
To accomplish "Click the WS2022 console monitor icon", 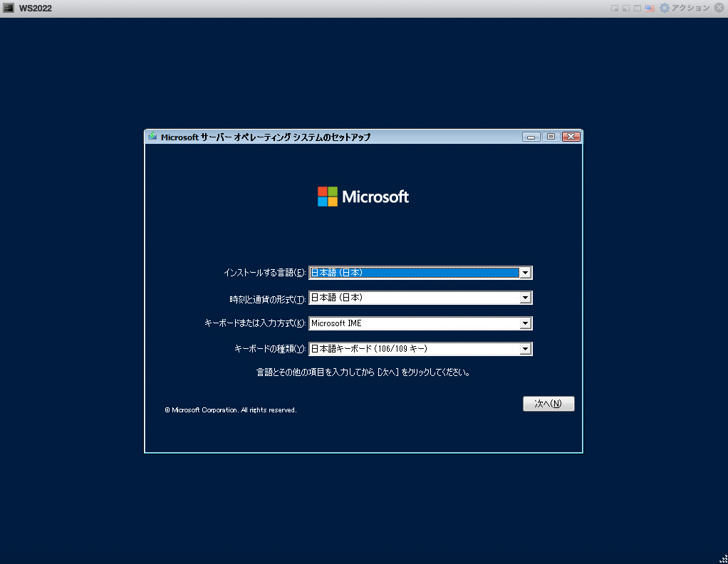I will click(x=9, y=8).
